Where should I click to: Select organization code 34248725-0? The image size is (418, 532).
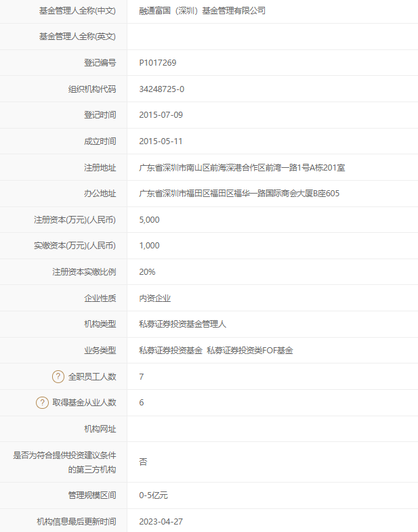[x=162, y=89]
